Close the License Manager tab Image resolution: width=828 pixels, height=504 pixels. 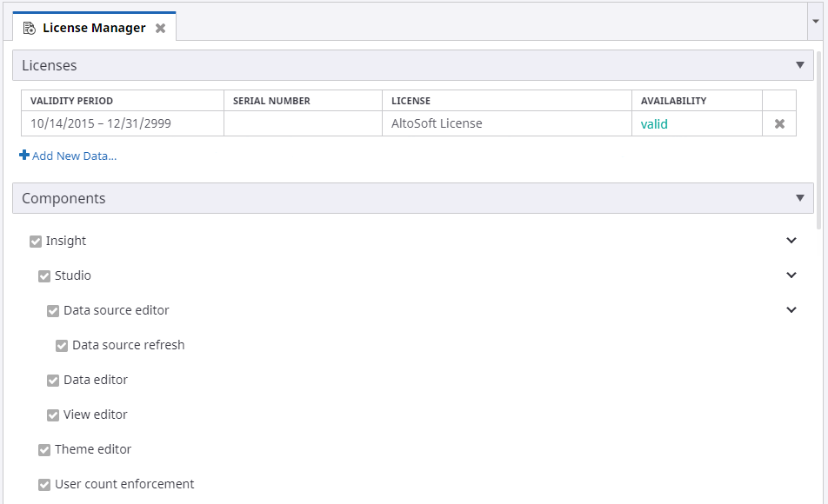160,28
